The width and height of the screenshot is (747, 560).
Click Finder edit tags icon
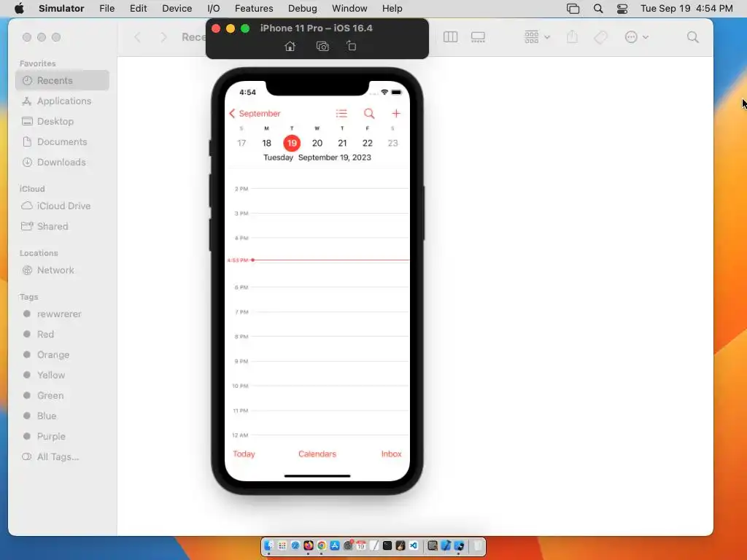tap(601, 37)
